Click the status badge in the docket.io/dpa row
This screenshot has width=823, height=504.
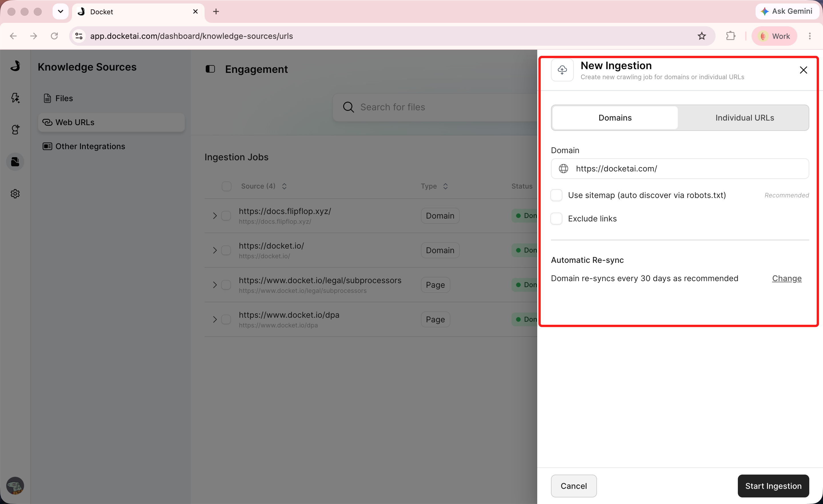tap(524, 319)
